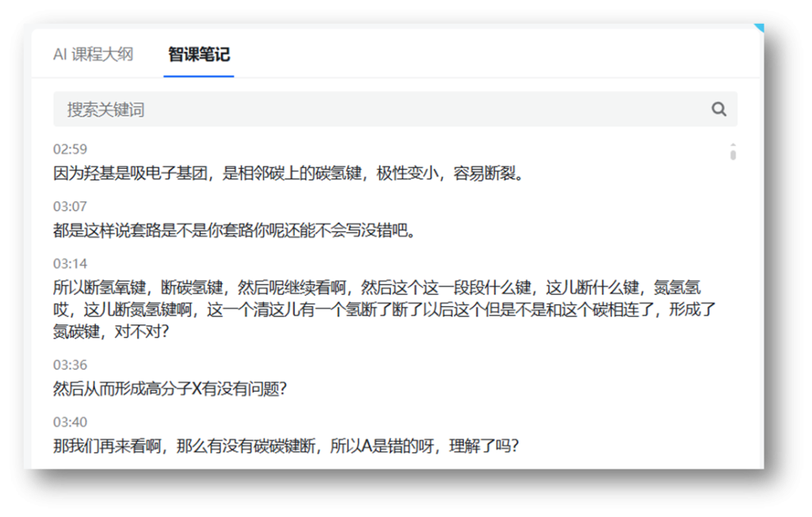
Task: Select the 智课笔记 tab
Action: pos(199,54)
